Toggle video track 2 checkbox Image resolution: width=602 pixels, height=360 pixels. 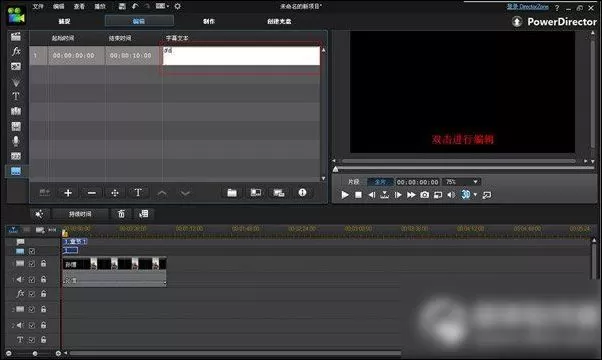(x=32, y=309)
